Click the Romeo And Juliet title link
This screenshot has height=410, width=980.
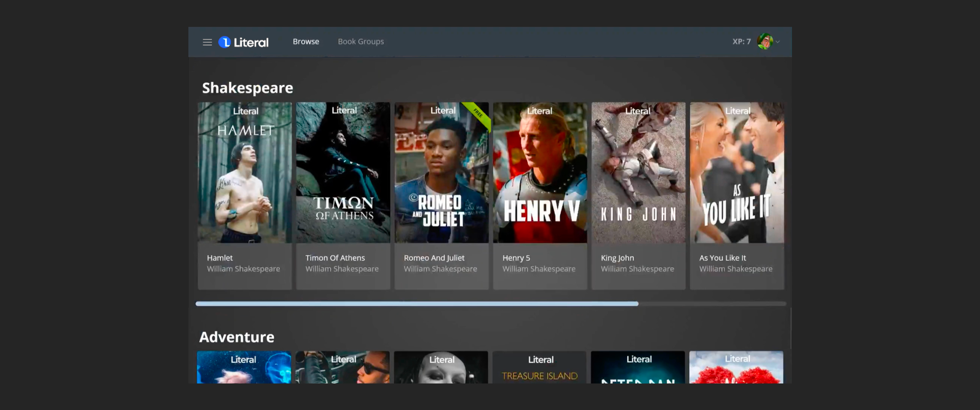(434, 258)
